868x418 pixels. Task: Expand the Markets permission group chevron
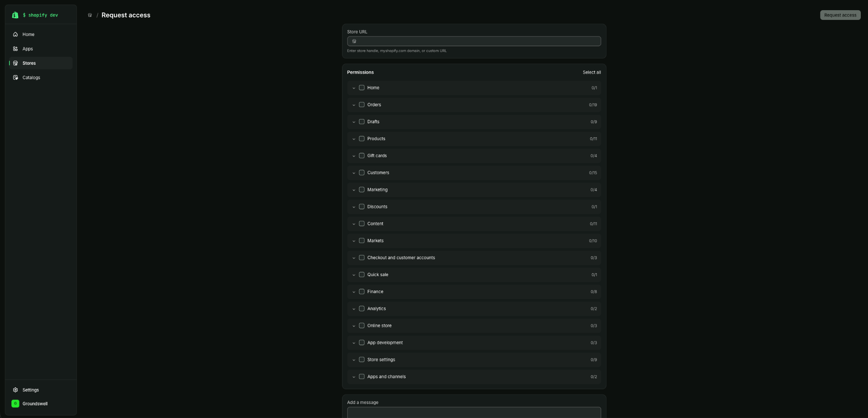click(x=353, y=241)
